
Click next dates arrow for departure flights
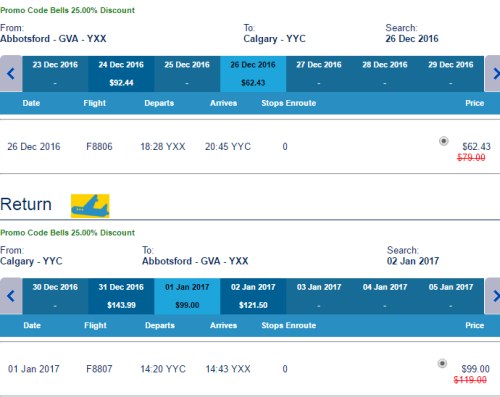(493, 74)
